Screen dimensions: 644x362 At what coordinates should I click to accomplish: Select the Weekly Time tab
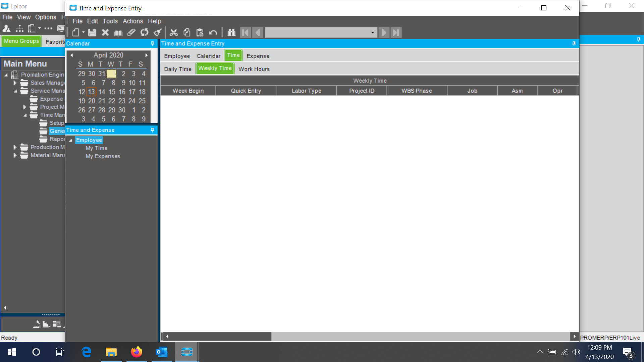(x=215, y=68)
